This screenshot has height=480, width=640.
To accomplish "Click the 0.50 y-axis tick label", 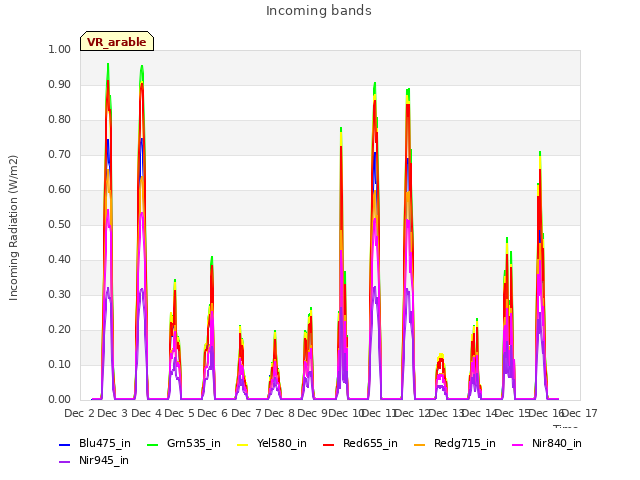I will [60, 224].
